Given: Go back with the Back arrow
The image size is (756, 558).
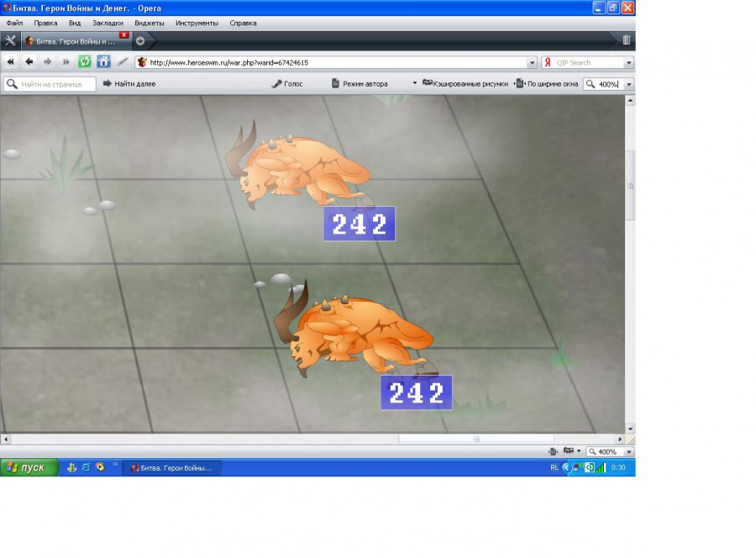Looking at the screenshot, I should point(29,62).
